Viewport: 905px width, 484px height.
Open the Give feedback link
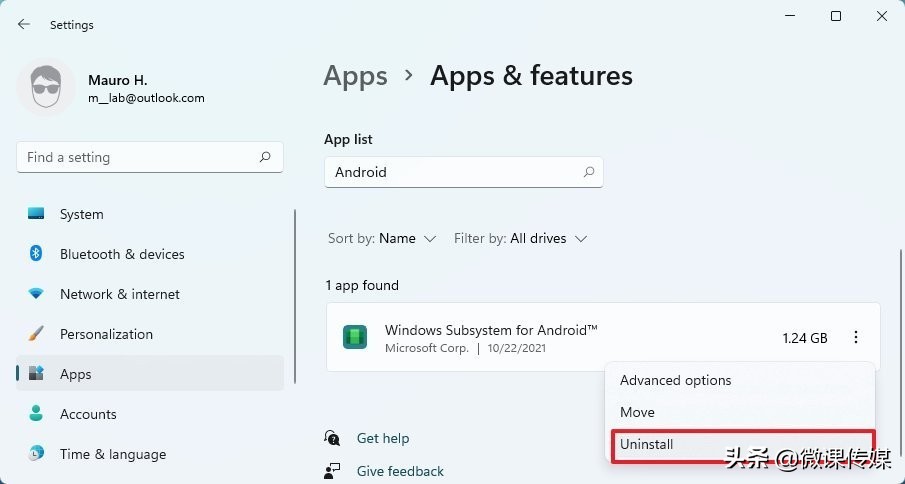[400, 471]
